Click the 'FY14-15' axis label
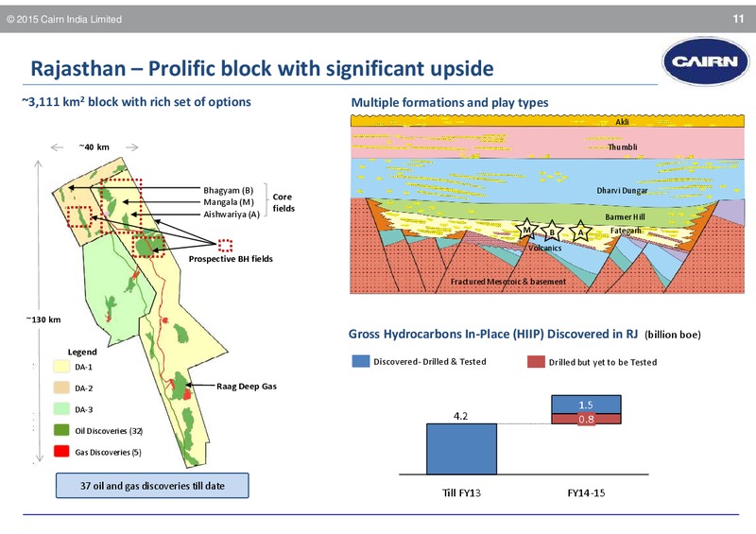Screen dimensions: 756x534 pyautogui.click(x=586, y=493)
